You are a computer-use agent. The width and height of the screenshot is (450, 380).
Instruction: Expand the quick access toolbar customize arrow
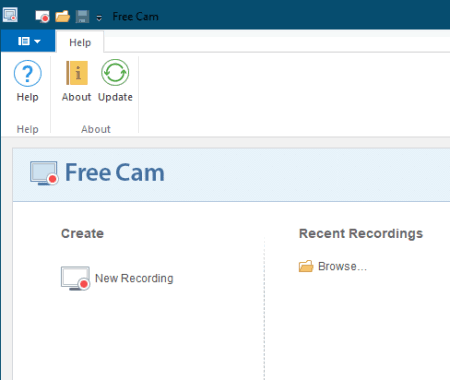[99, 18]
